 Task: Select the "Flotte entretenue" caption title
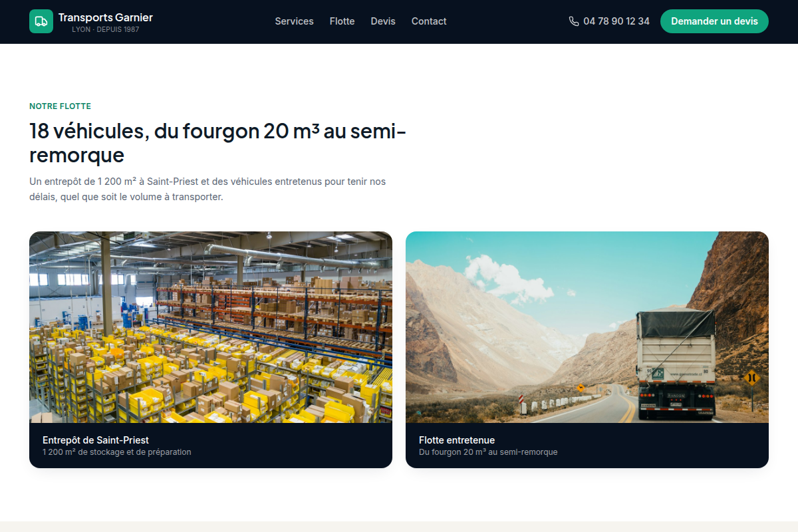457,440
